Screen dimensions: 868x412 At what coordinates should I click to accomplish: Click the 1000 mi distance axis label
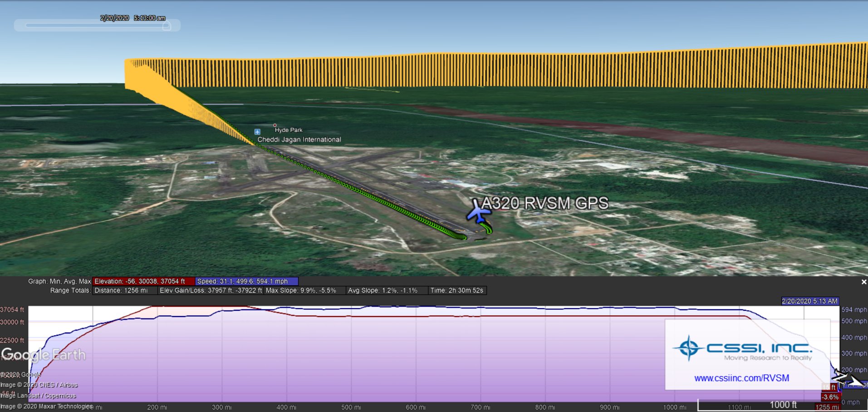coord(674,407)
